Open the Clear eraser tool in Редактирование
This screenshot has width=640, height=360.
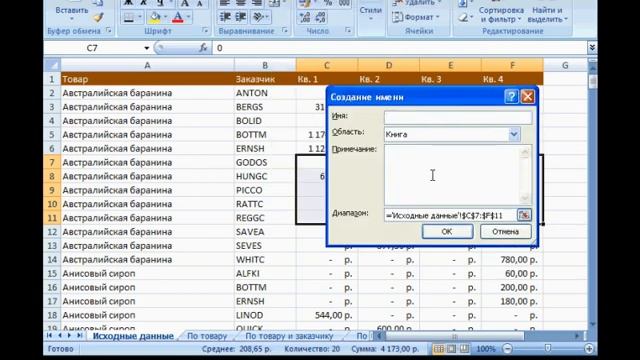(x=464, y=18)
